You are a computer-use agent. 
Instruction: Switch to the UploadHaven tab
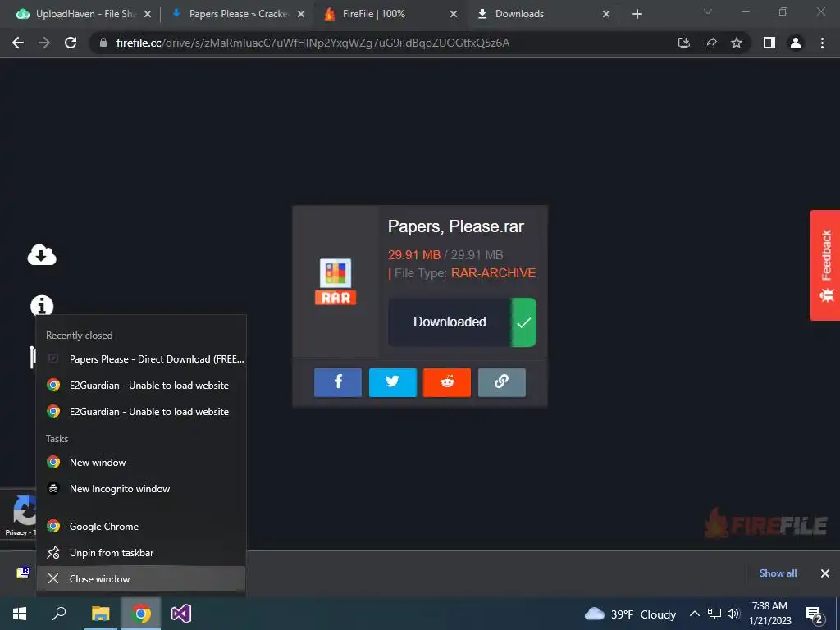(78, 14)
